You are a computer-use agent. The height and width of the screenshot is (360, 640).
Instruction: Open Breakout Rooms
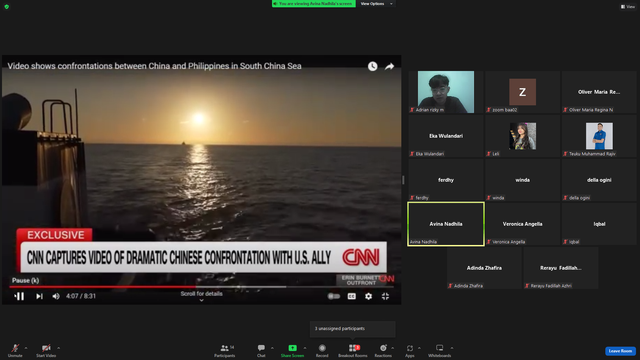353,350
